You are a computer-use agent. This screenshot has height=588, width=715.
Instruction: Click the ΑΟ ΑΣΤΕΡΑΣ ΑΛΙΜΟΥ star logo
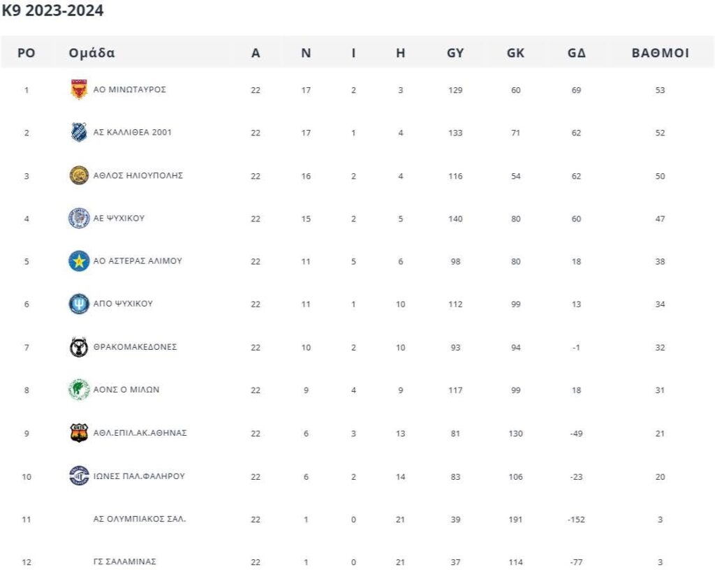(79, 261)
